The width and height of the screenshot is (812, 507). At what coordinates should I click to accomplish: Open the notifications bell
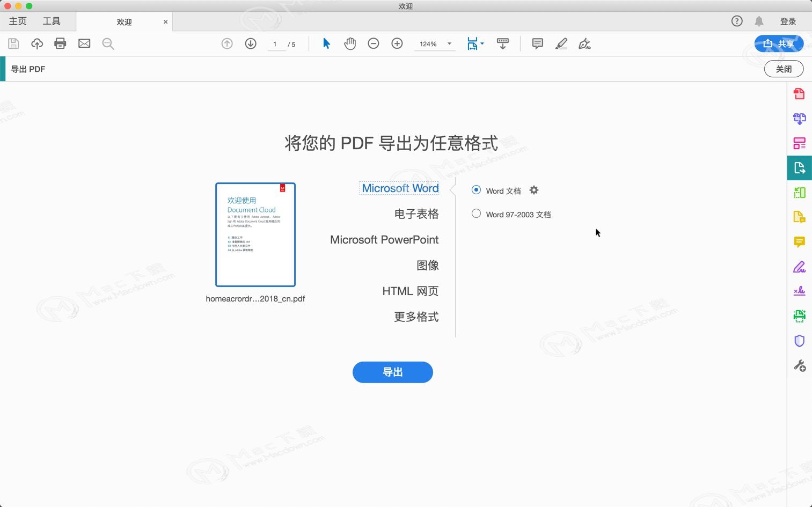pyautogui.click(x=759, y=21)
